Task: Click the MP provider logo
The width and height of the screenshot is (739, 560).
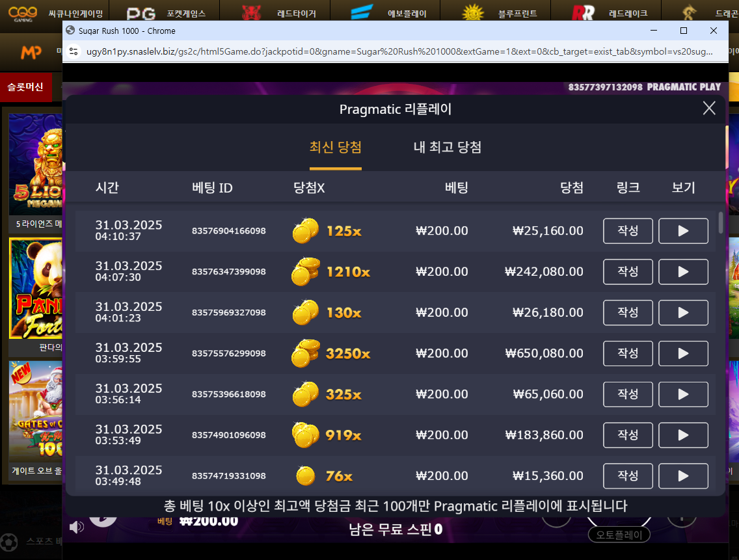Action: coord(31,51)
